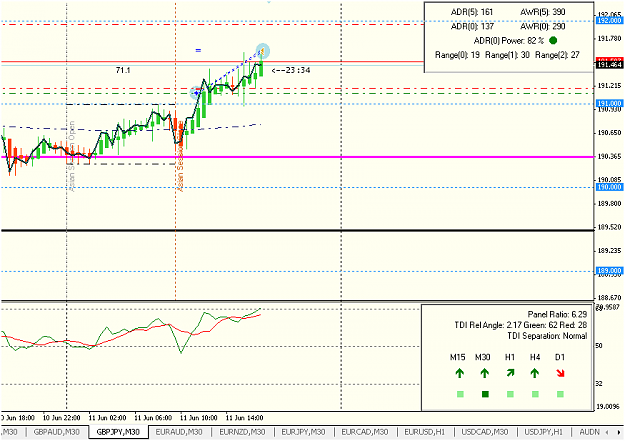
Task: Click the H4 green up arrow
Action: pos(535,373)
